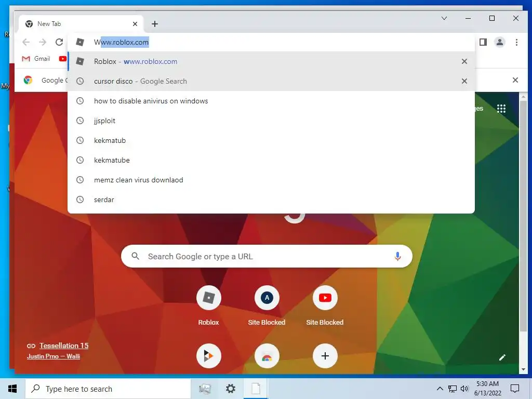Open the notification center icon

click(515, 389)
